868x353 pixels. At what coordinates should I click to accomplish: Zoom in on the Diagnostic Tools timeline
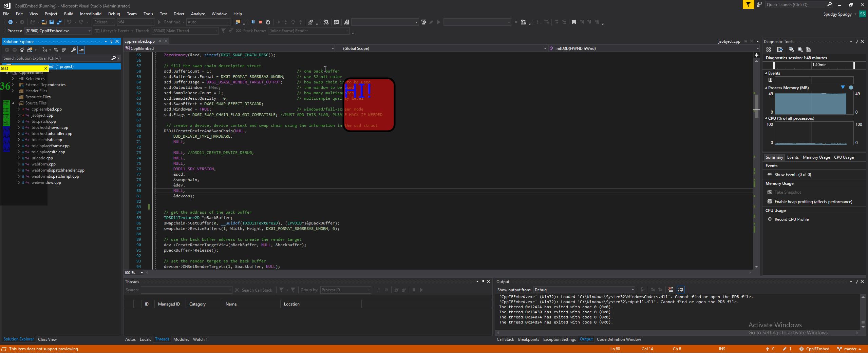pos(791,50)
